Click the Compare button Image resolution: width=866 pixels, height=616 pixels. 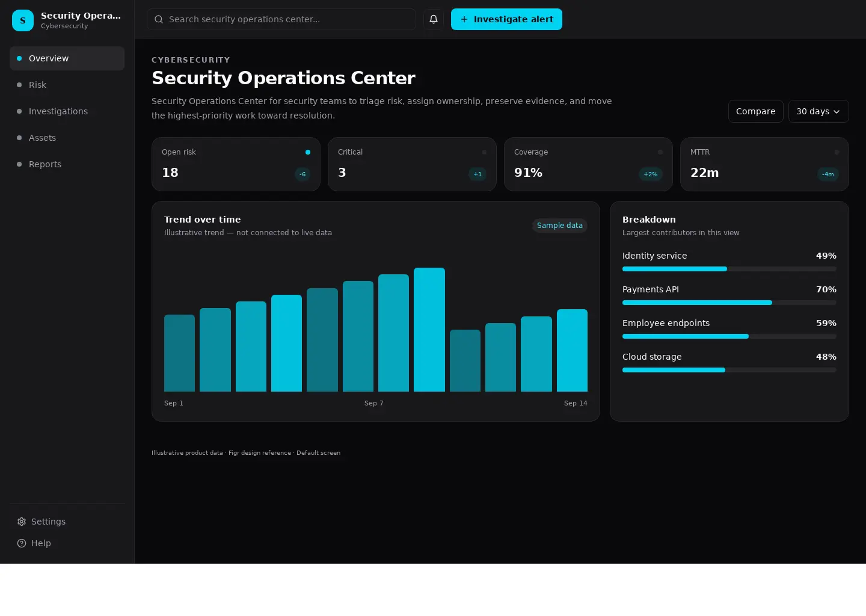pos(755,111)
